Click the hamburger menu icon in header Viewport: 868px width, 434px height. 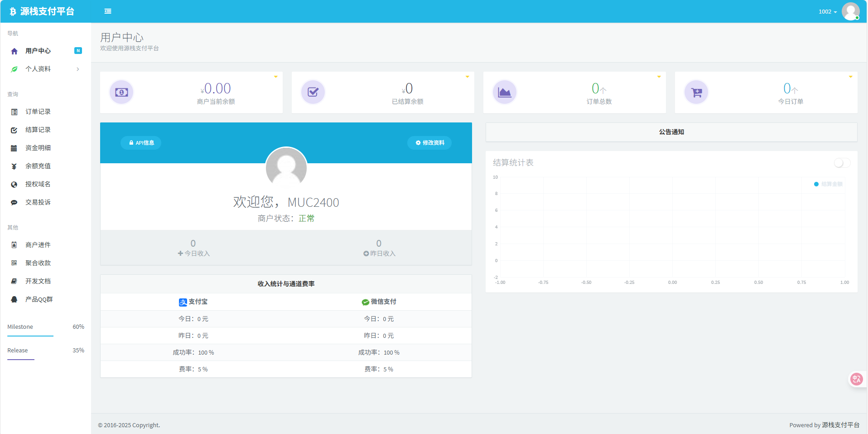[108, 11]
